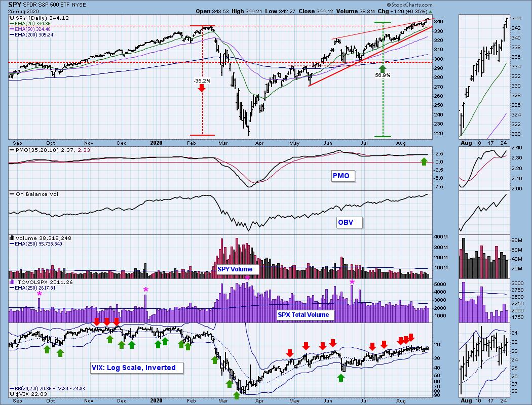
Task: Click the magenta asterisk above the June volume spike
Action: (352, 282)
